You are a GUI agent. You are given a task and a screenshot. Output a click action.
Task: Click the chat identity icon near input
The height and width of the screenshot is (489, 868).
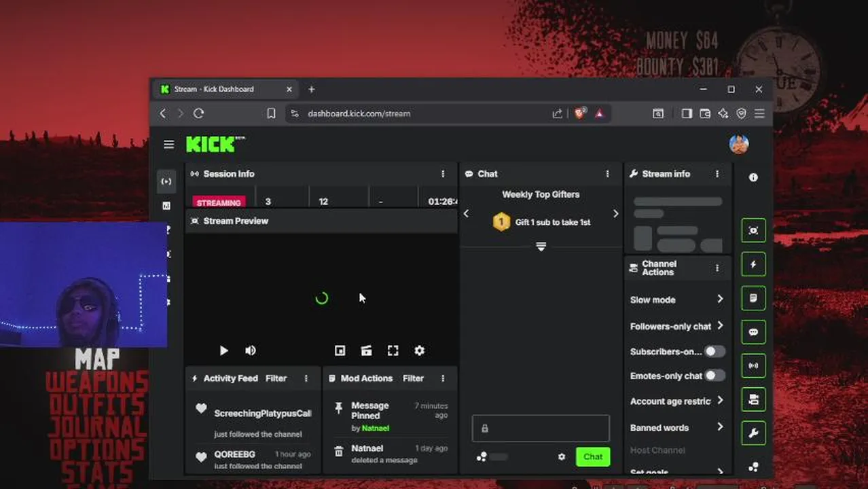(x=482, y=457)
